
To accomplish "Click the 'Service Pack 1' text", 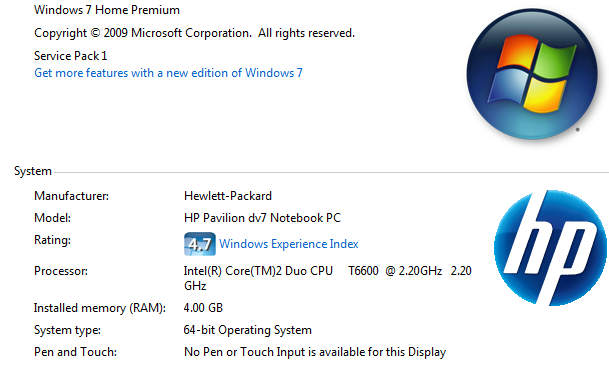I will point(71,56).
